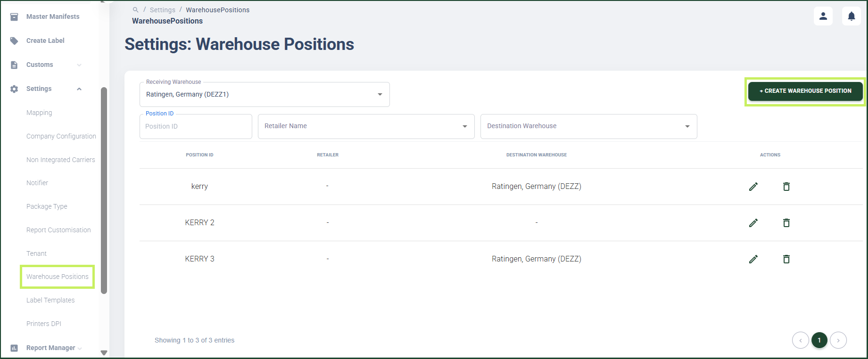Screen dimensions: 868x359
Task: Click the breadcrumb search icon
Action: click(136, 10)
